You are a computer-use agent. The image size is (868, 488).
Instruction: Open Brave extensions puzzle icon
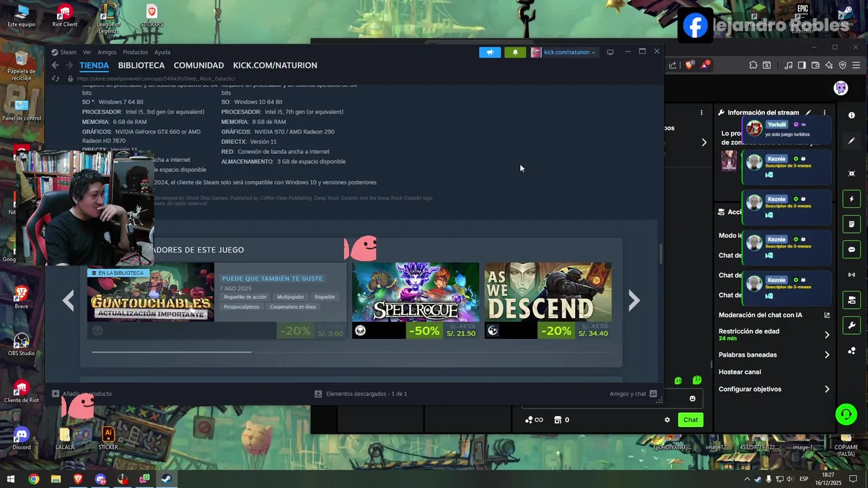[753, 65]
